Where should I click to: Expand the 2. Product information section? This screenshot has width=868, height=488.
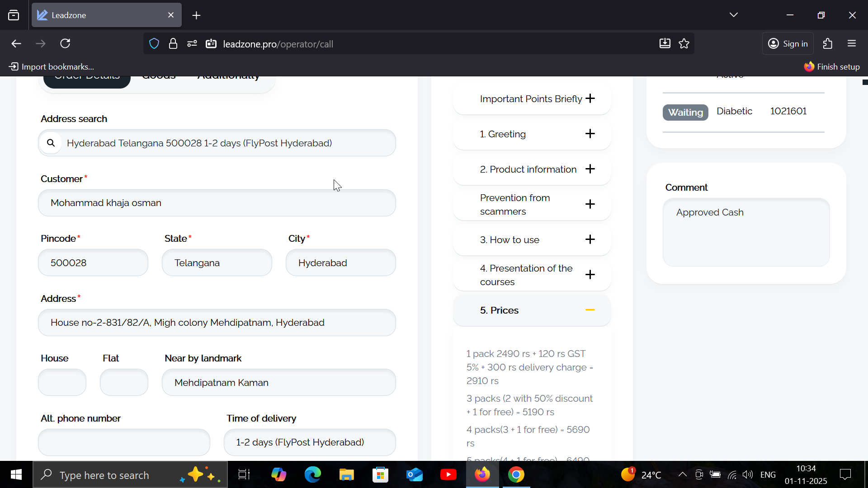pos(590,169)
